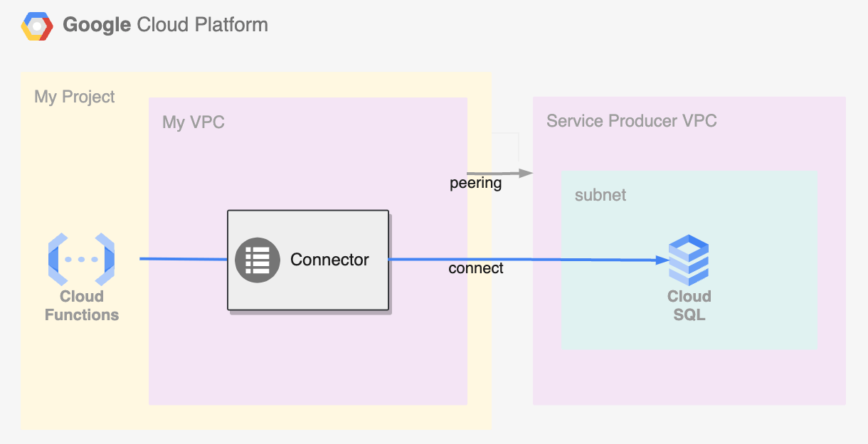The image size is (868, 444).
Task: Click the Cloud SQL stacked layers icon
Action: tap(689, 261)
